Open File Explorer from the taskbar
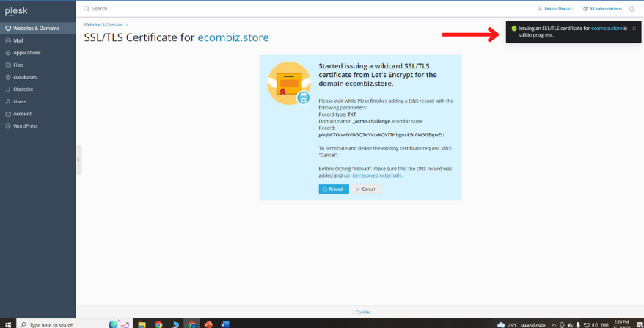 [x=142, y=325]
